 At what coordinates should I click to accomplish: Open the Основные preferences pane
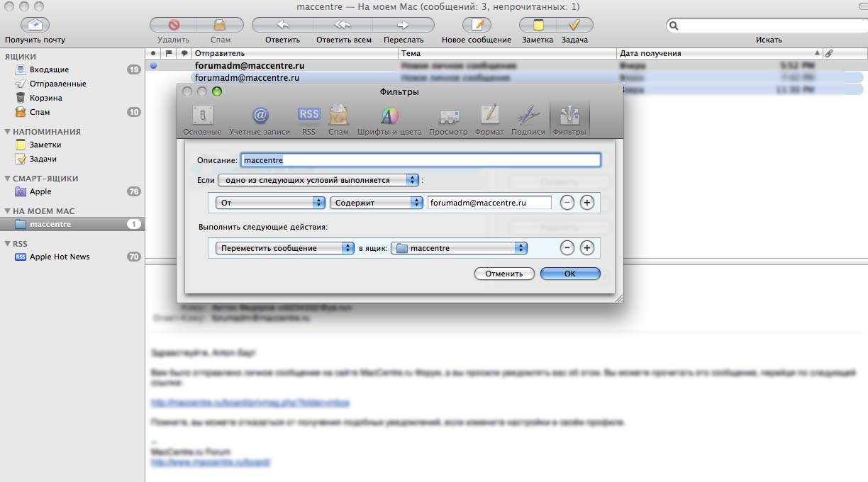202,120
